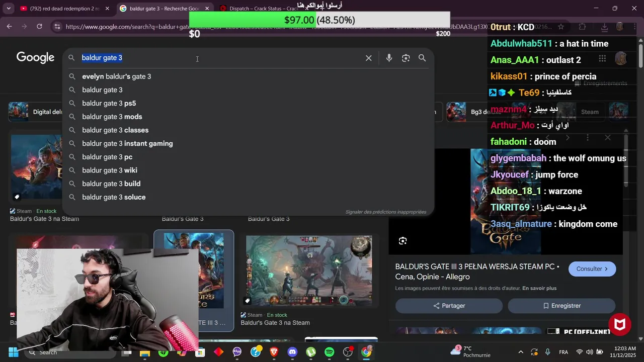Open the highlighted Baldur's Gate cover thumbnail

tap(194, 271)
